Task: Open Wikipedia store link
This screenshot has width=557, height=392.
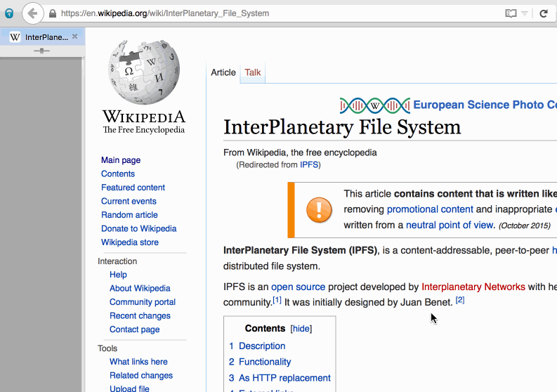Action: pos(130,242)
